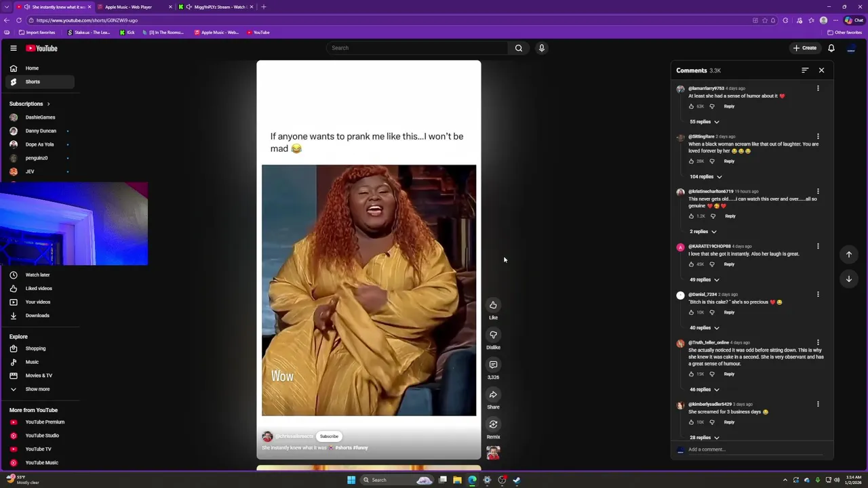Open options for SittingRare comment

(818, 137)
